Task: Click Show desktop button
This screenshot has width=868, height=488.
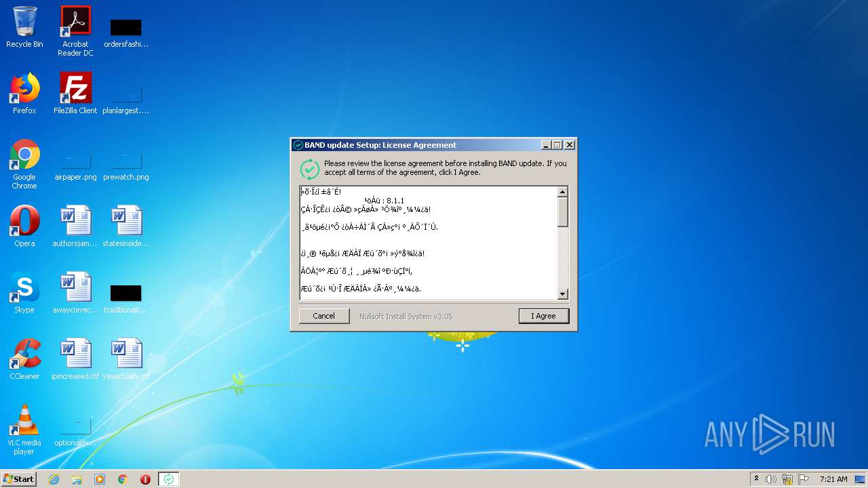Action: 861,479
